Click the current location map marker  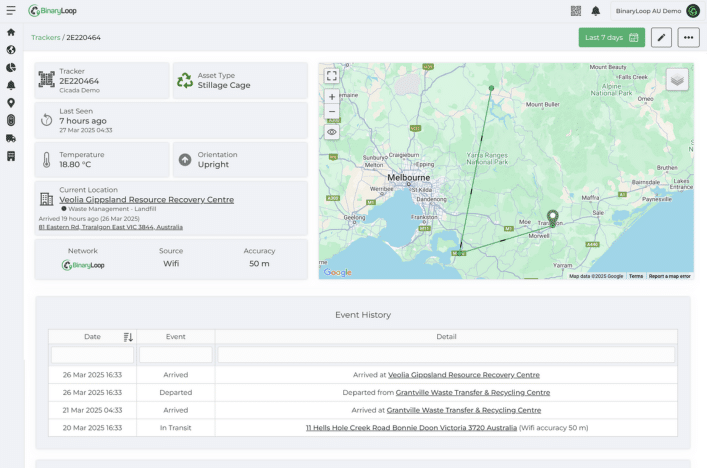(x=552, y=217)
